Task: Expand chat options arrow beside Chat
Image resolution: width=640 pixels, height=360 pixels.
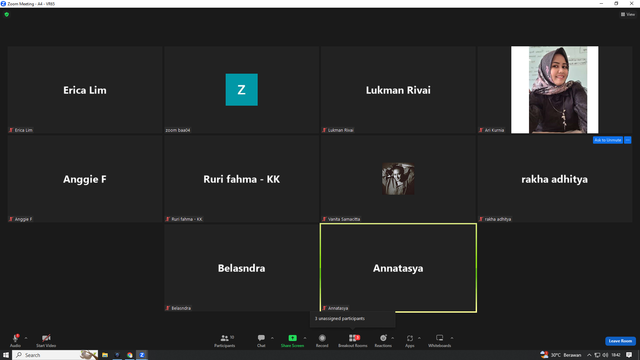Action: pos(272,338)
